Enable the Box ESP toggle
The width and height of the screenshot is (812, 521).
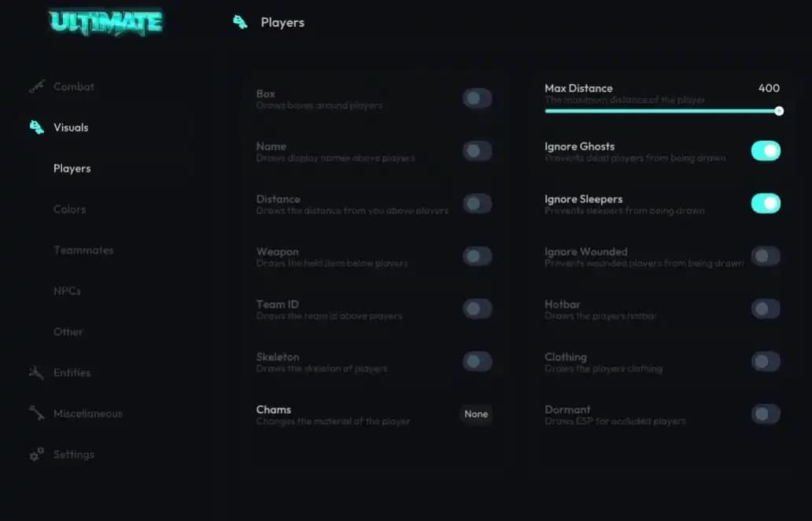(x=478, y=98)
